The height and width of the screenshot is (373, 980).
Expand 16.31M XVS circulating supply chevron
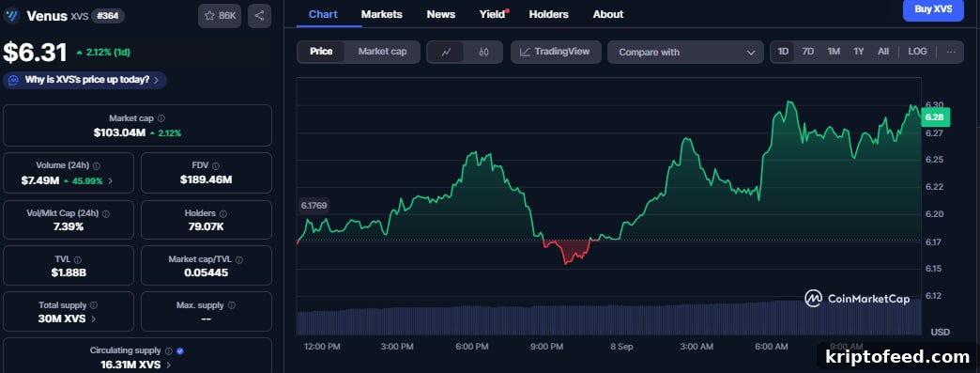click(169, 365)
